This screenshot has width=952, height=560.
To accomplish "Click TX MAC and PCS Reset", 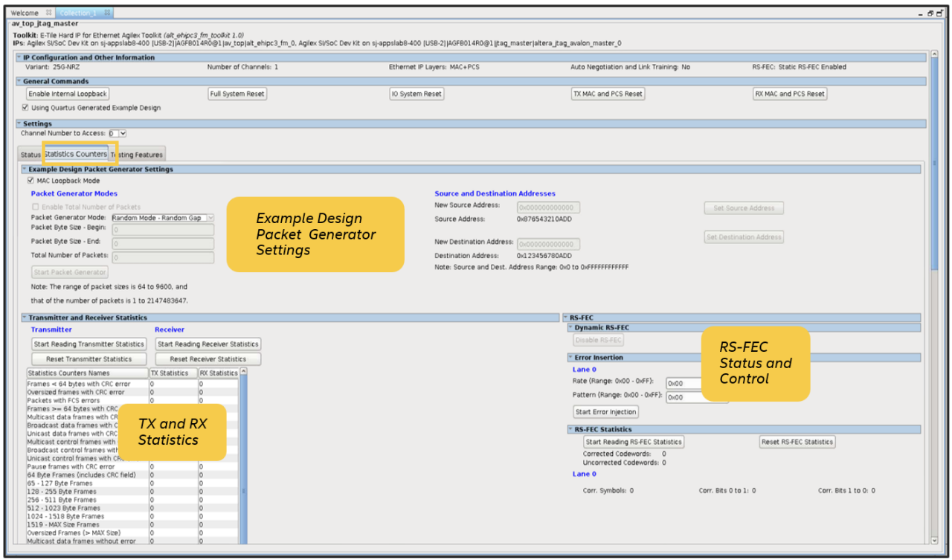I will point(608,94).
